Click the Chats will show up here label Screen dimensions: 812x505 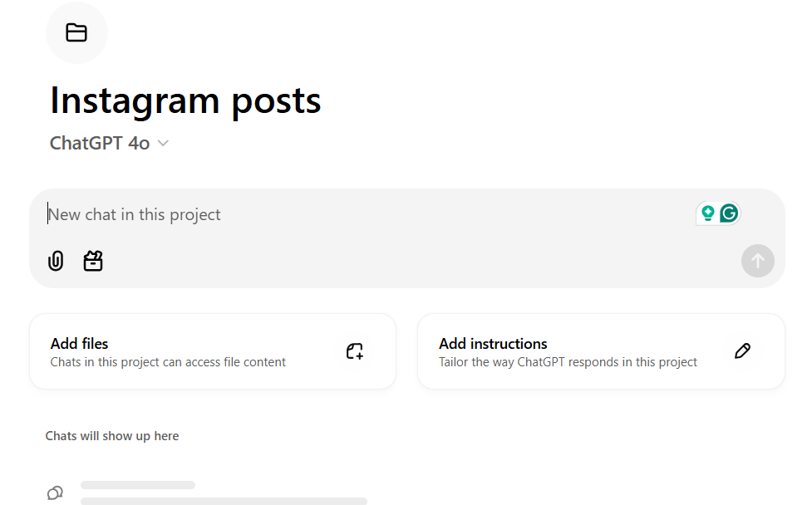tap(112, 435)
